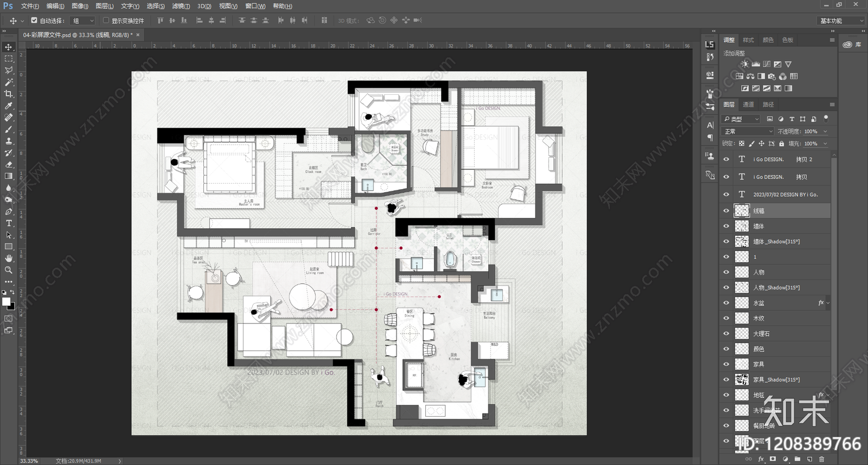Open the 滤镜 menu

click(181, 6)
